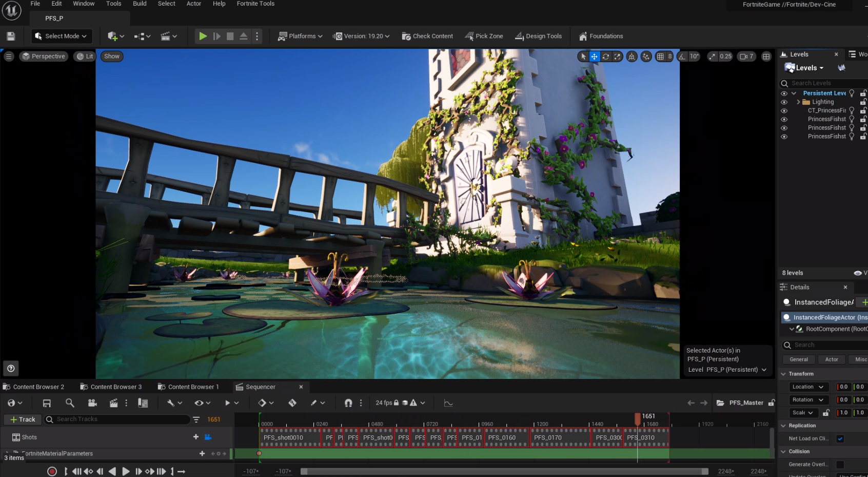Open the Sequencer camera creation icon
This screenshot has height=477, width=868.
pyautogui.click(x=93, y=403)
